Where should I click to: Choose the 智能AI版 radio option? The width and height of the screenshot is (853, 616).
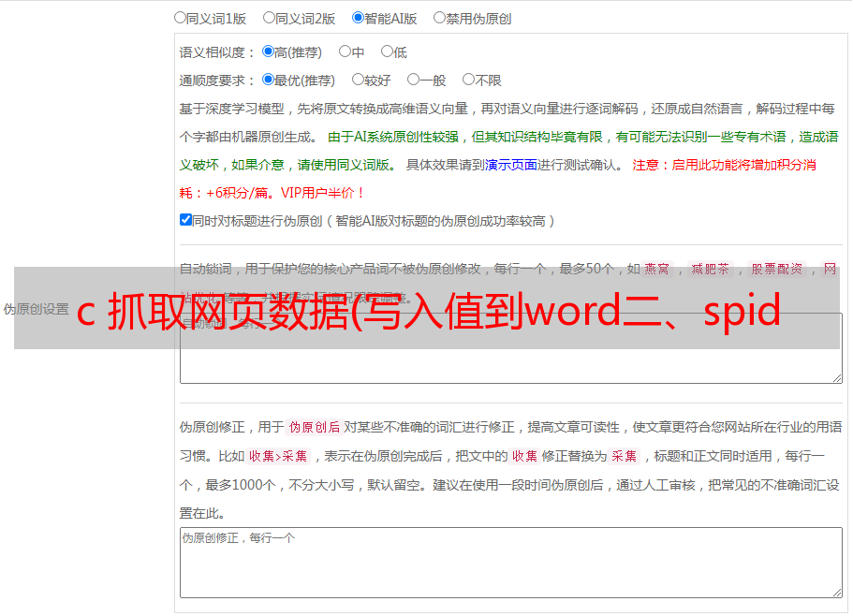[358, 18]
